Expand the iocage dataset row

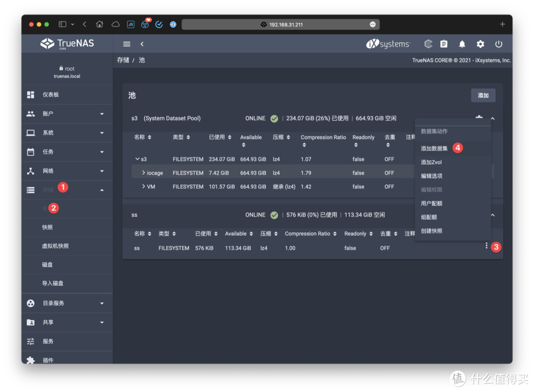tap(143, 173)
